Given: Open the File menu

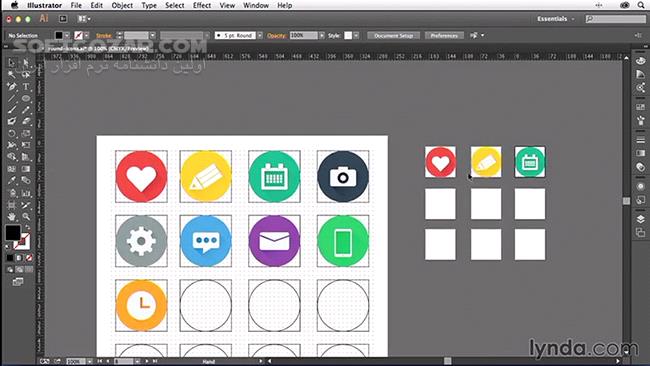Looking at the screenshot, I should (76, 5).
